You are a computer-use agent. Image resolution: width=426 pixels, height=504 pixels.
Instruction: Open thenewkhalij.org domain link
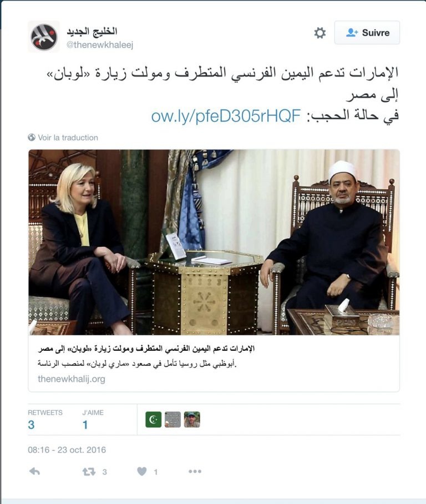tap(72, 379)
